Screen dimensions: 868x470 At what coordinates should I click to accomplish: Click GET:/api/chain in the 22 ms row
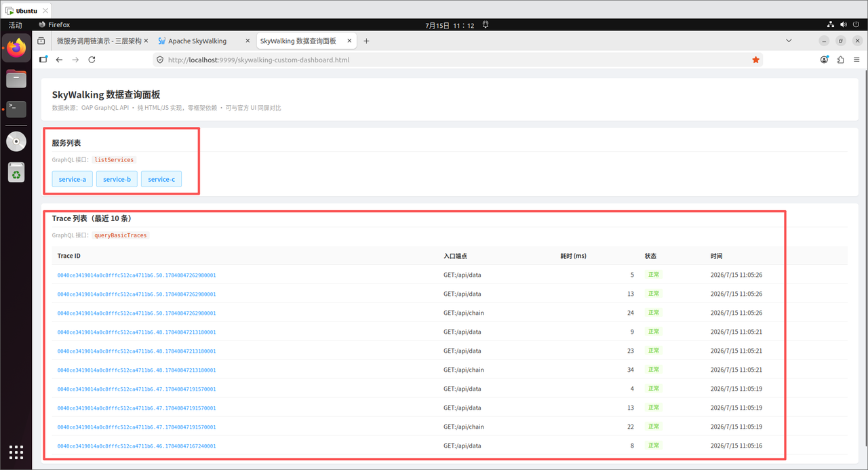pyautogui.click(x=464, y=427)
